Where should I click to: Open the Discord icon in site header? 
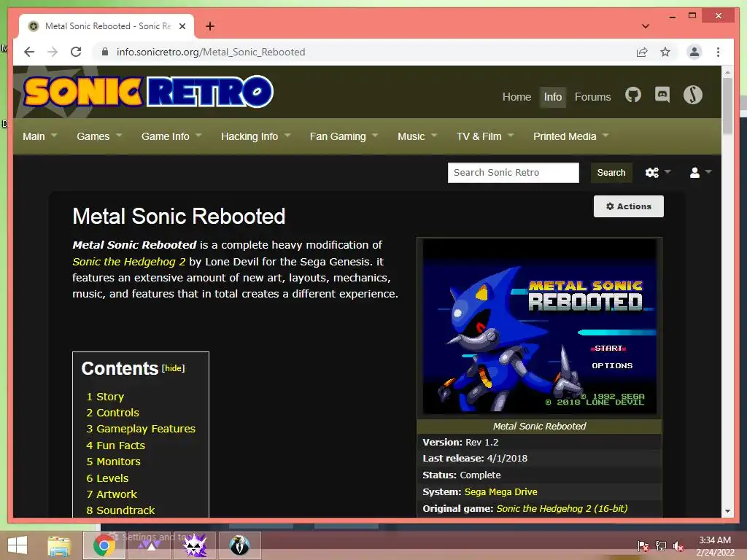tap(662, 96)
